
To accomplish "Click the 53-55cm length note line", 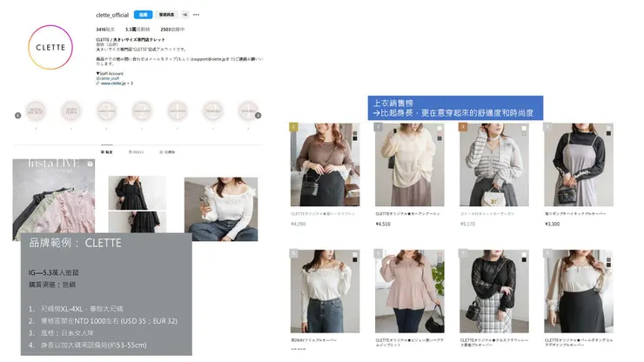I will pos(88,345).
